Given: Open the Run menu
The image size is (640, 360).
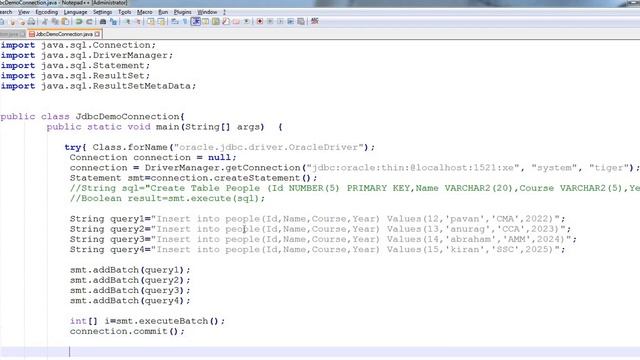Looking at the screenshot, I should click(x=163, y=12).
